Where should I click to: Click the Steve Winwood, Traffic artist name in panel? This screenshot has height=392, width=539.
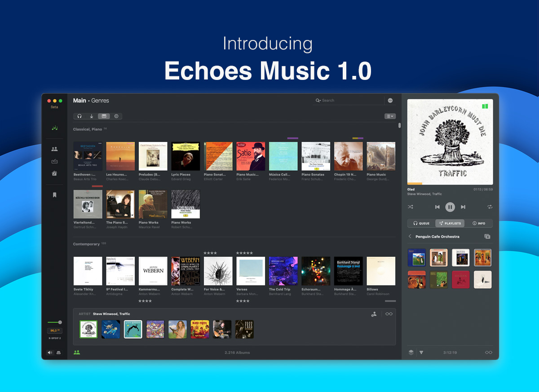tap(111, 314)
